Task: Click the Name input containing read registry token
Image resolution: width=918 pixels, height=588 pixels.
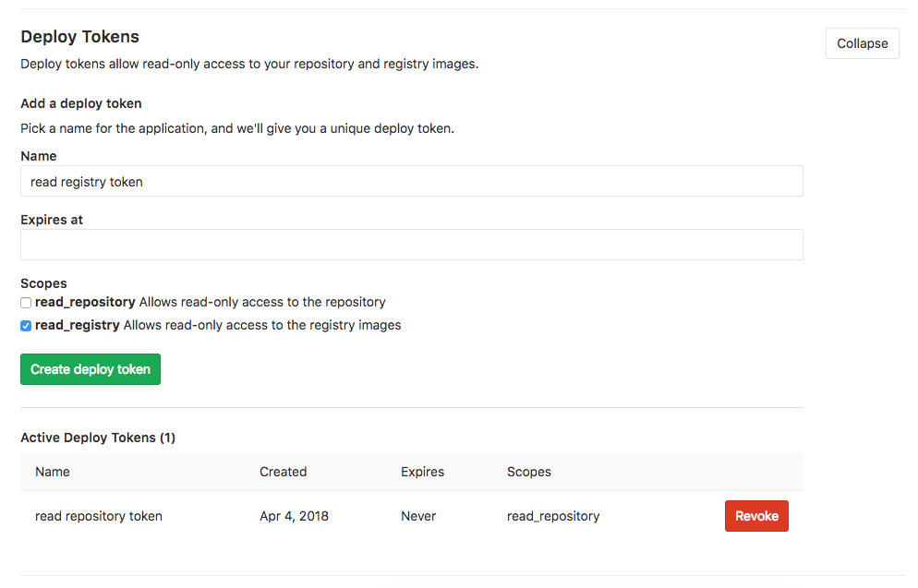Action: (x=411, y=181)
